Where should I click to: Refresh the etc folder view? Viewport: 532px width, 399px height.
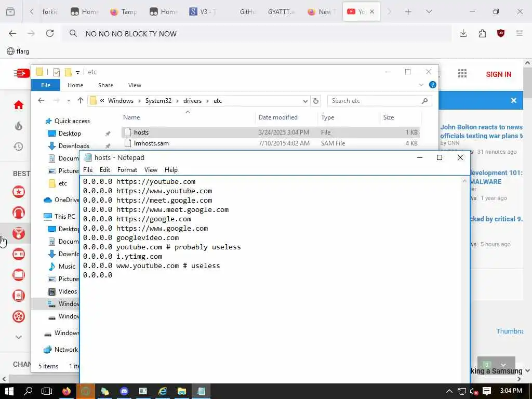(x=316, y=101)
